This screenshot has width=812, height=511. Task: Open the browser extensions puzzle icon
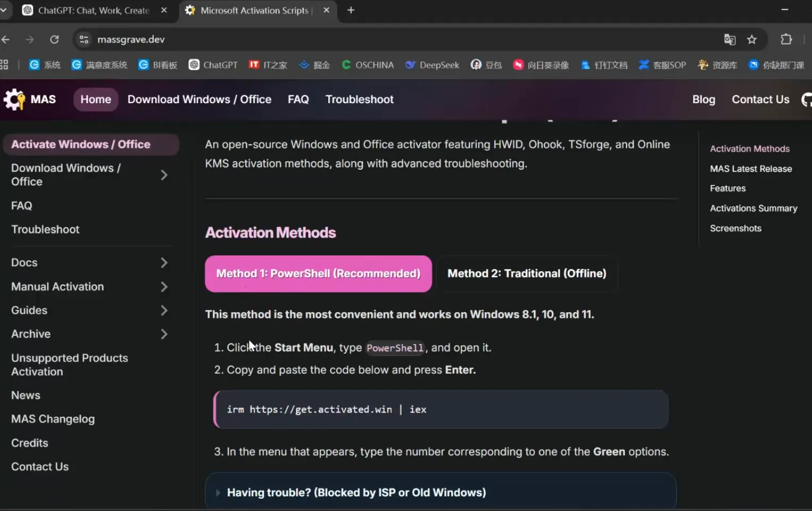tap(786, 39)
